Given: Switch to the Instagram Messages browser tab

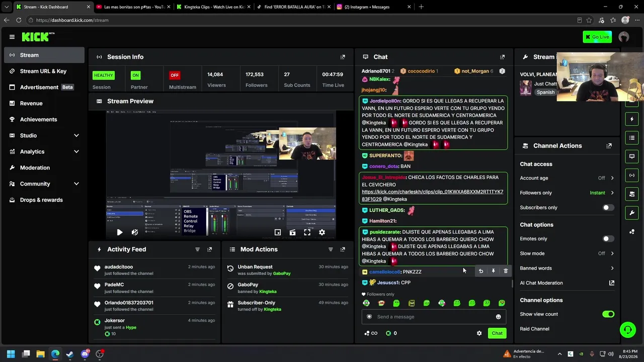Looking at the screenshot, I should coord(373,7).
